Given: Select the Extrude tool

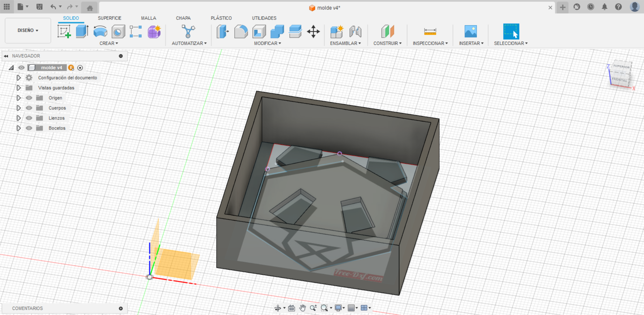Looking at the screenshot, I should tap(82, 32).
